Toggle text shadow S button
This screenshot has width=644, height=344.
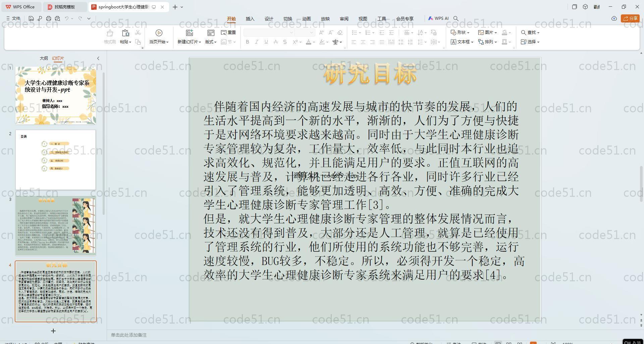(285, 42)
